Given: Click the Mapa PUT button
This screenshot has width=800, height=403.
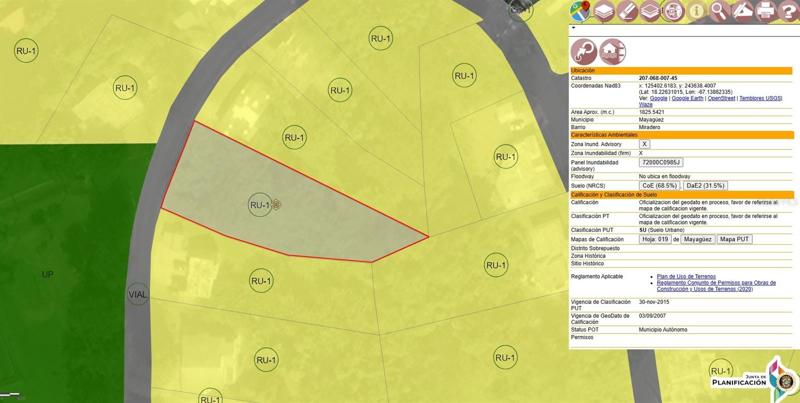Looking at the screenshot, I should point(735,239).
